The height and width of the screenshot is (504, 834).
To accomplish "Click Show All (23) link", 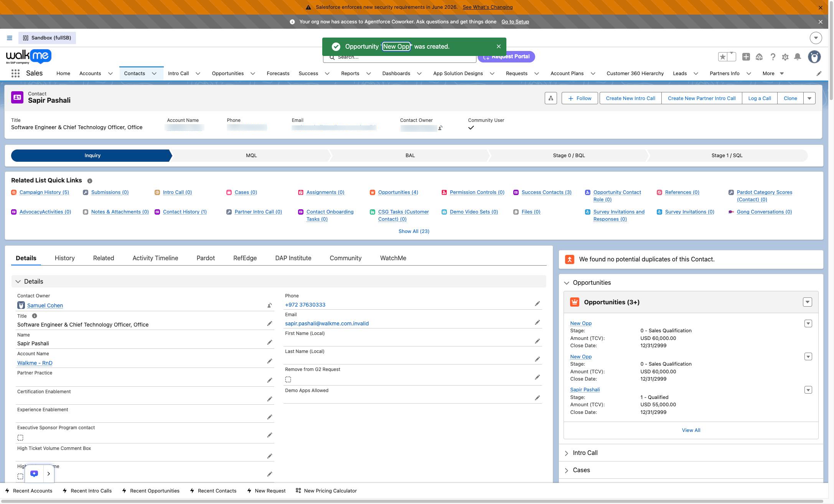I will [414, 231].
